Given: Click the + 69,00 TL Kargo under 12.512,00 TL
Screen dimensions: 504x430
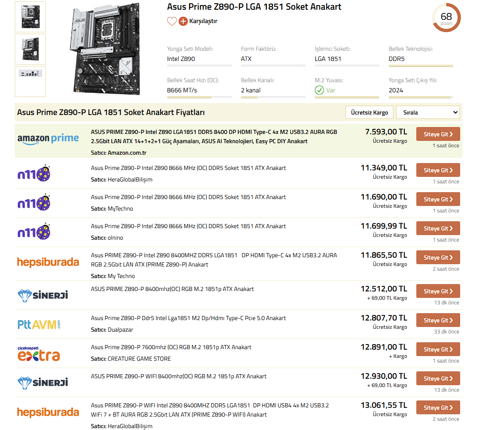Looking at the screenshot, I should [387, 298].
